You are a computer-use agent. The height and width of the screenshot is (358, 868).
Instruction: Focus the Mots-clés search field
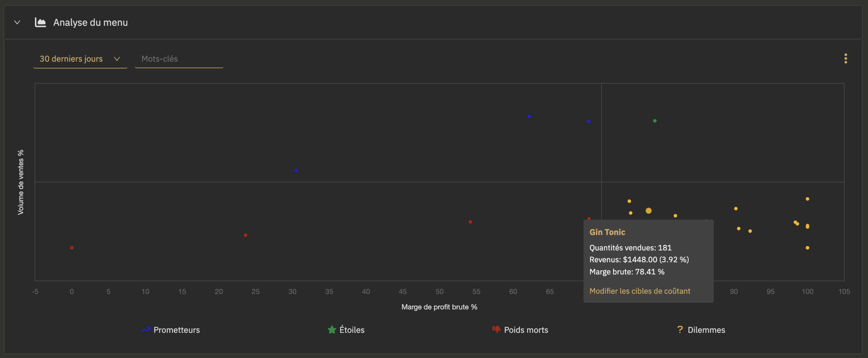click(179, 59)
